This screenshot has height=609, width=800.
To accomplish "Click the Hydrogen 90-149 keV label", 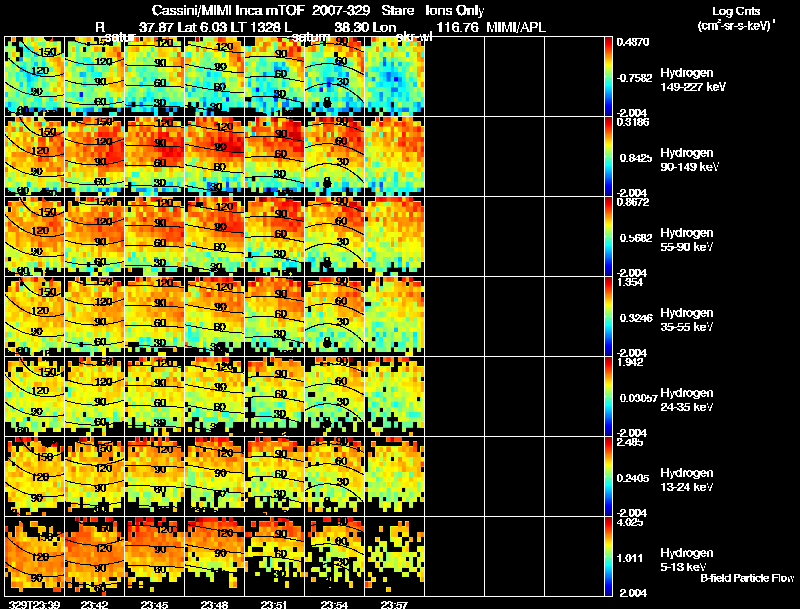I will (x=689, y=160).
